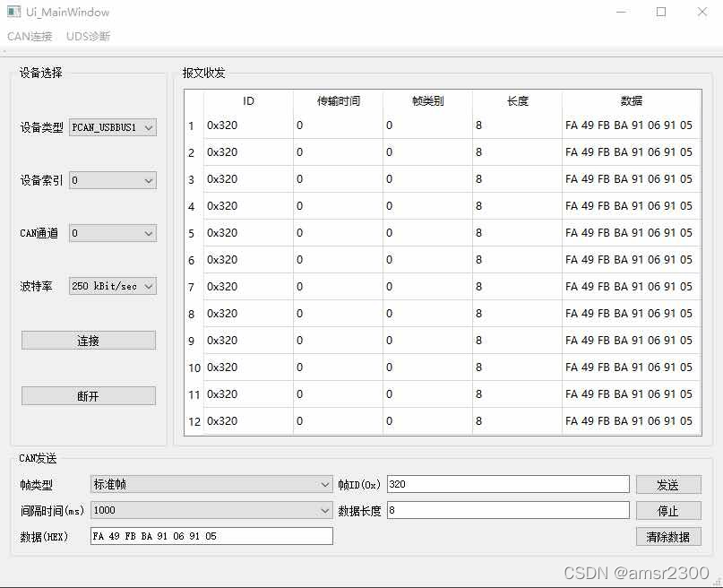Viewport: 723px width, 588px height.
Task: Click the 连接 button to connect device
Action: (88, 340)
